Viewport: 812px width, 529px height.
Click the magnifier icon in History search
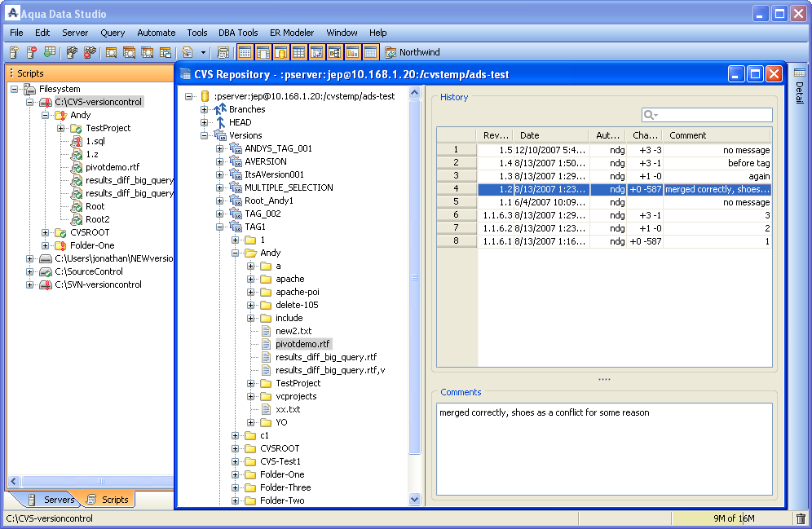pos(650,116)
